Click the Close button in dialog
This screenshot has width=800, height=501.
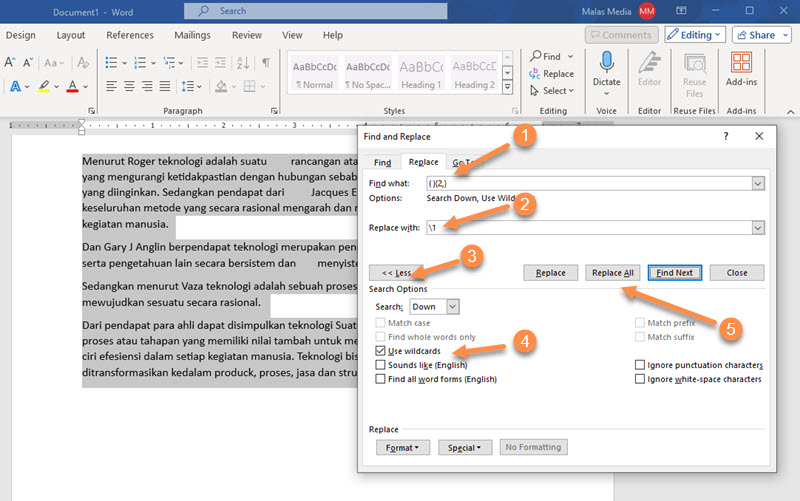737,273
